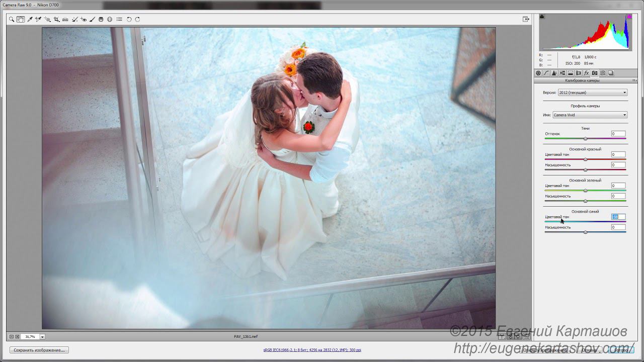This screenshot has height=362, width=644.
Task: Open the Presets panel tab
Action: coord(603,73)
